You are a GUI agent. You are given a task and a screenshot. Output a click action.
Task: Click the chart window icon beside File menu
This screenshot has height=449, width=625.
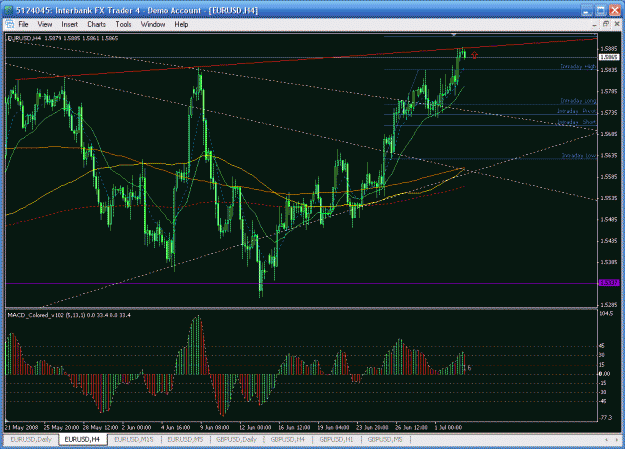click(10, 24)
